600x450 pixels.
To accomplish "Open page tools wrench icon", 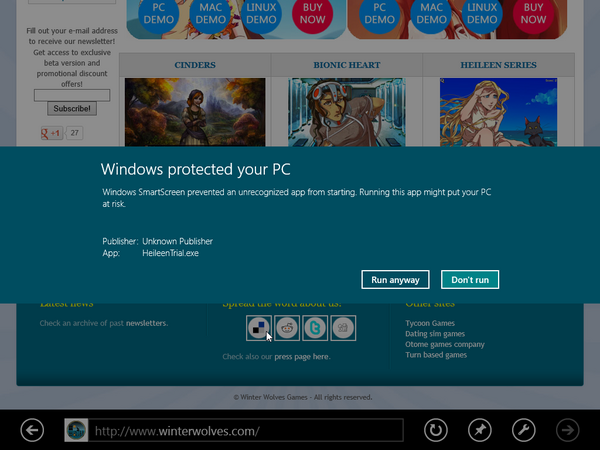I will tap(524, 430).
